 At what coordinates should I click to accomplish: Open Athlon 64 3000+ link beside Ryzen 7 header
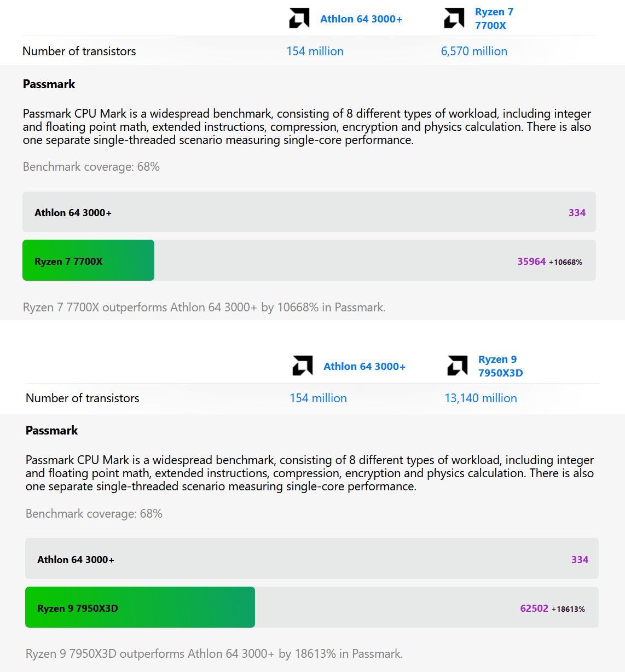click(361, 19)
